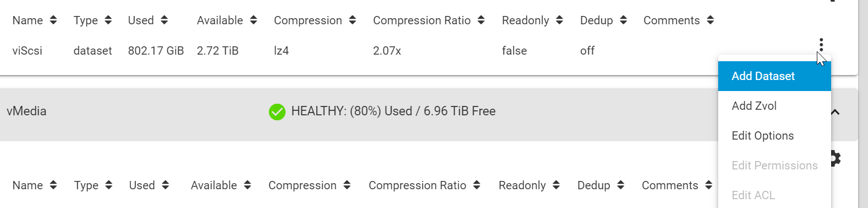Sort top table by Name column
This screenshot has height=208, width=868.
point(35,20)
